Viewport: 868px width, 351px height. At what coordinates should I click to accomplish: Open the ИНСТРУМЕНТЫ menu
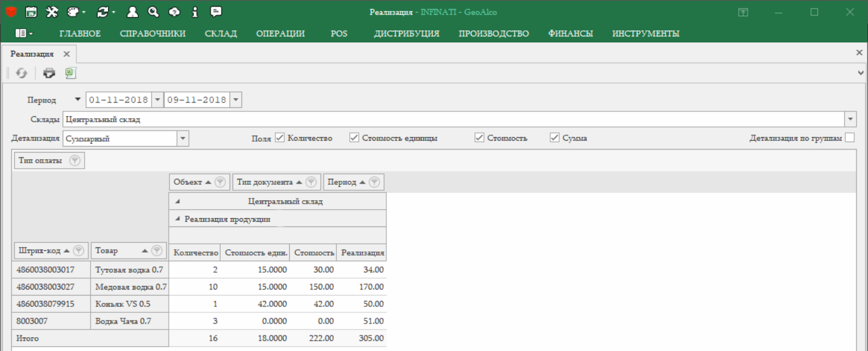point(646,33)
